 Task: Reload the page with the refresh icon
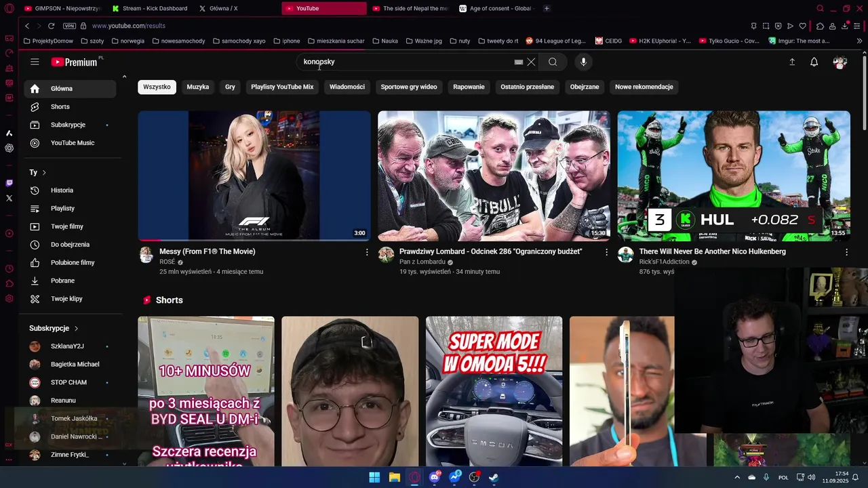click(x=51, y=26)
